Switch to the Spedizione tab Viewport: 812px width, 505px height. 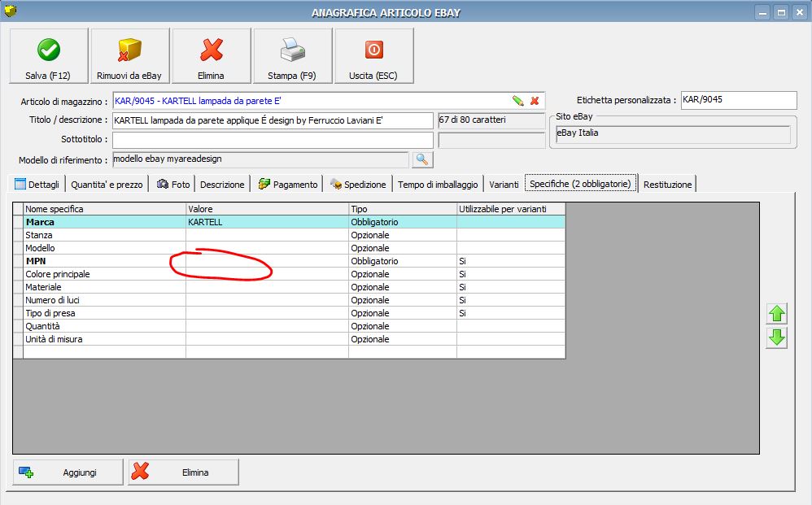pyautogui.click(x=358, y=185)
